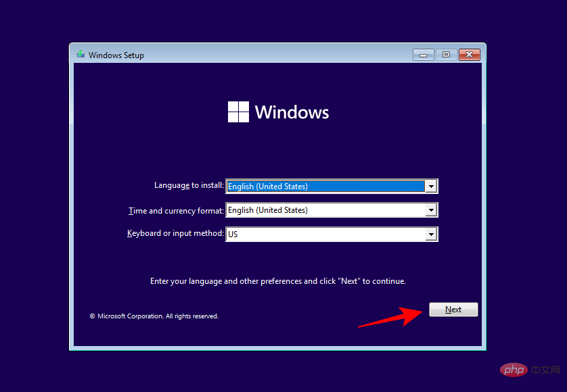Click the restore window button in title bar
The image size is (567, 392).
pyautogui.click(x=446, y=55)
